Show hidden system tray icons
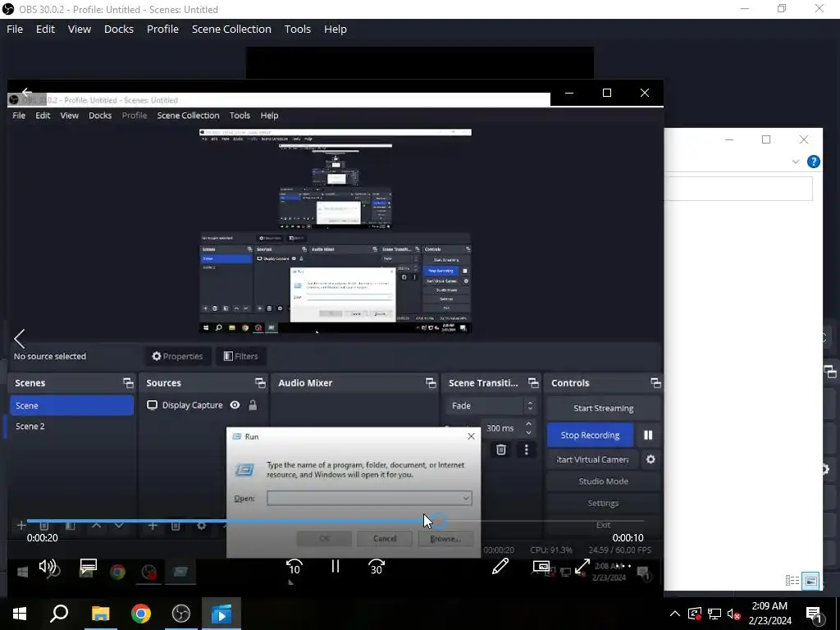Image resolution: width=840 pixels, height=630 pixels. (675, 614)
